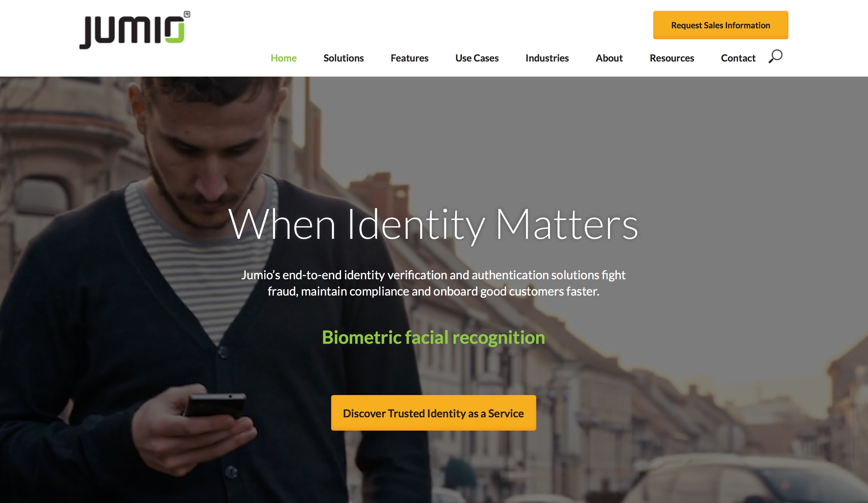Click the Resources navigation item
The height and width of the screenshot is (503, 868).
672,58
